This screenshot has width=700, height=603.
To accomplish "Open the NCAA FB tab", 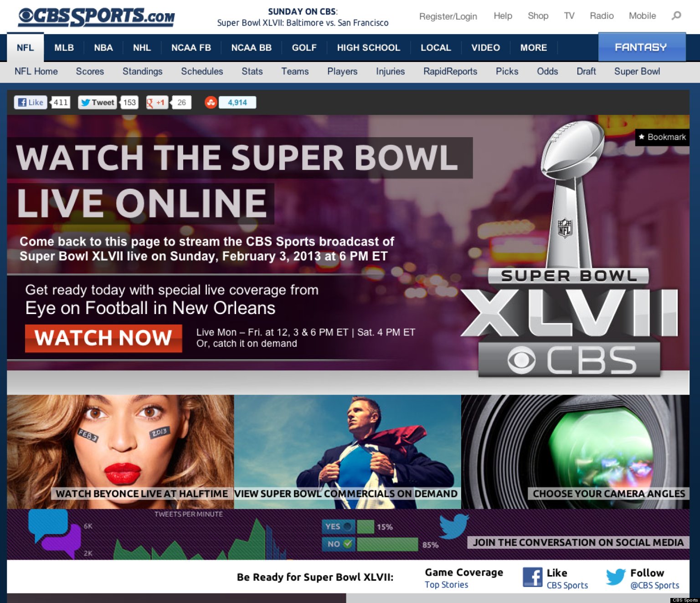I will point(191,47).
